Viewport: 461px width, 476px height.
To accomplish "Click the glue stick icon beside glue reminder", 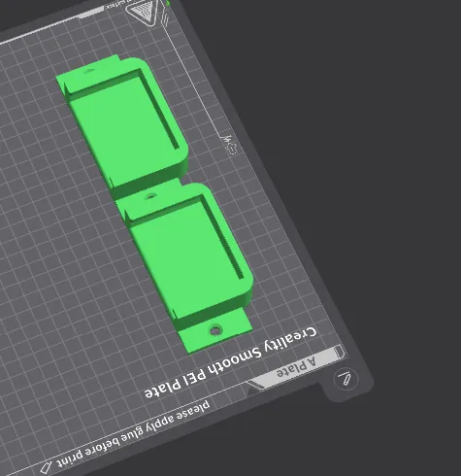I will (x=46, y=466).
